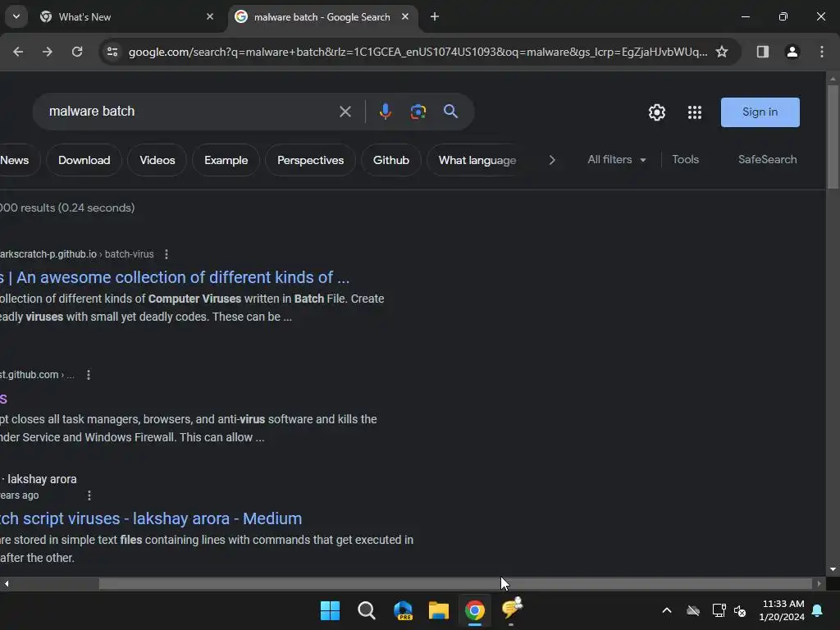Show hidden system tray icons
Viewport: 840px width, 630px height.
[x=666, y=610]
